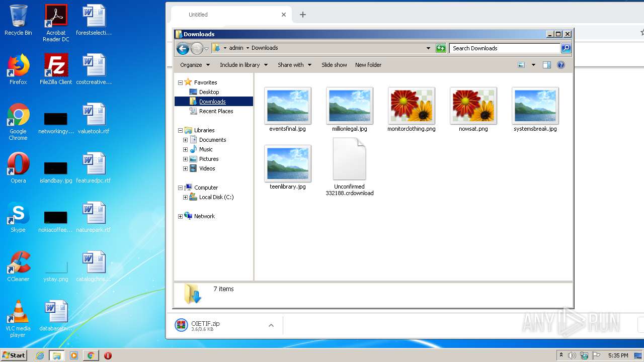Select the Untitled Chrome tab

point(231,15)
